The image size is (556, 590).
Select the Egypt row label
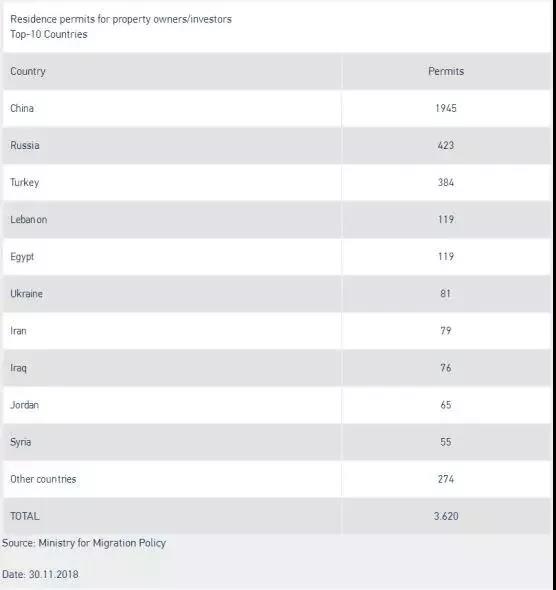coord(22,257)
